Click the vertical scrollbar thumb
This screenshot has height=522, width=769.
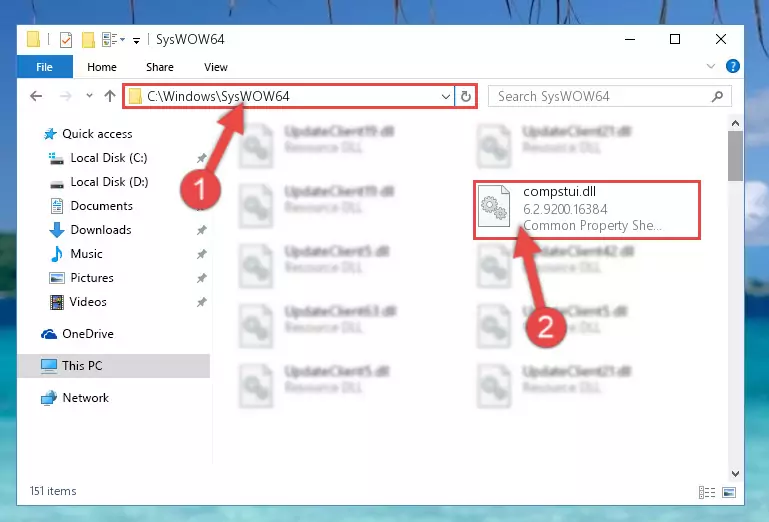[x=735, y=156]
